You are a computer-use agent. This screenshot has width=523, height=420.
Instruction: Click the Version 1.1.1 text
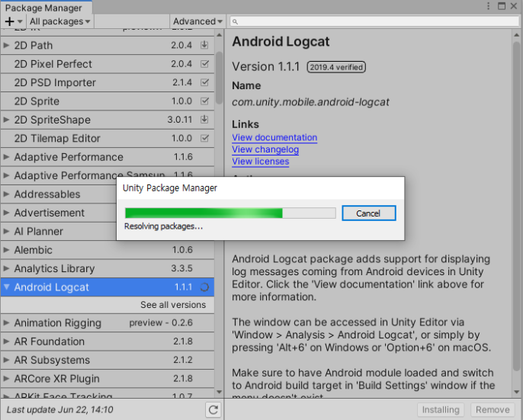(266, 67)
